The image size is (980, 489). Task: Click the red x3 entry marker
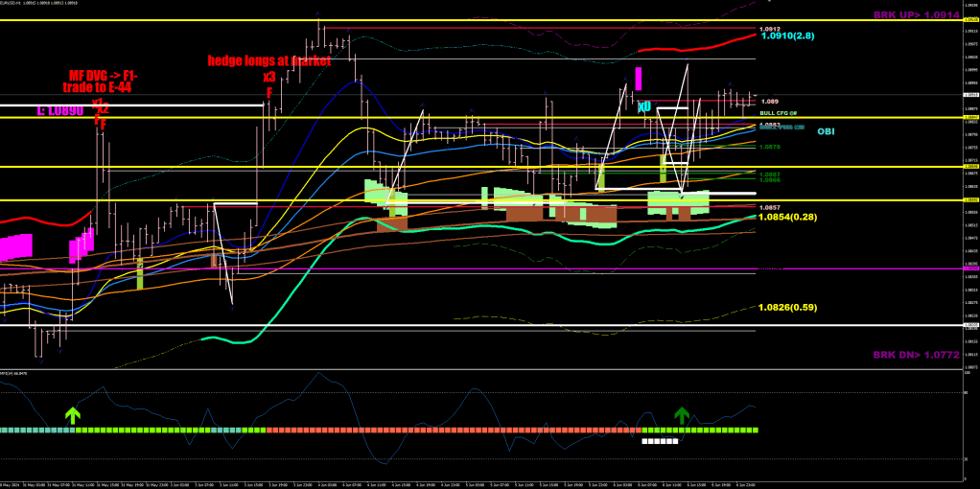point(269,77)
